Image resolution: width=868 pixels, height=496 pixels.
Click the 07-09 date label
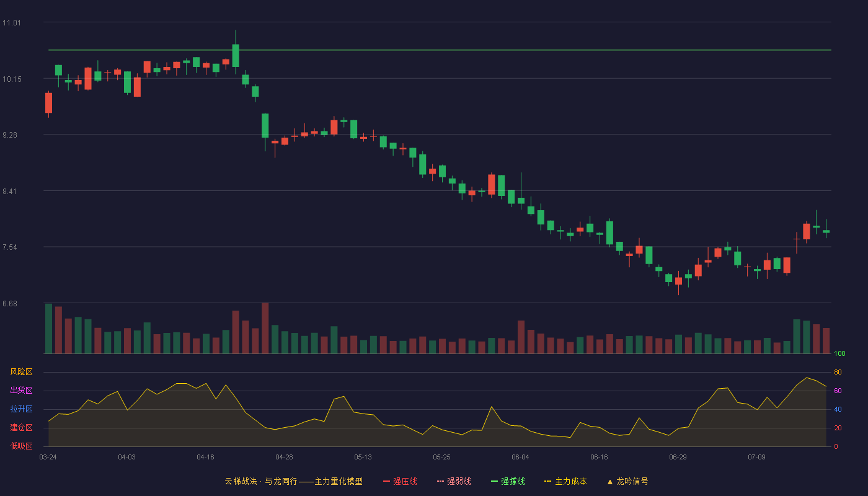(756, 457)
